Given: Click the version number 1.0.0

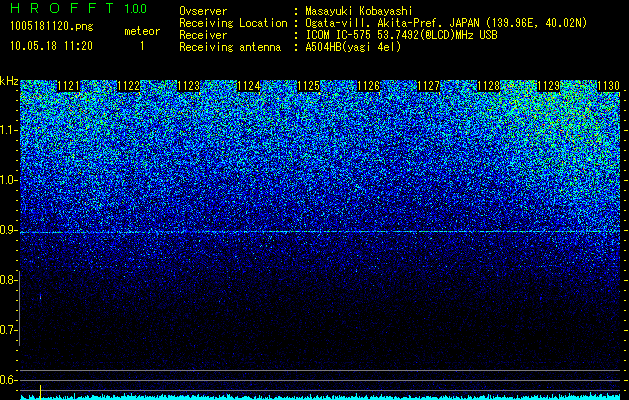Looking at the screenshot, I should coord(136,9).
